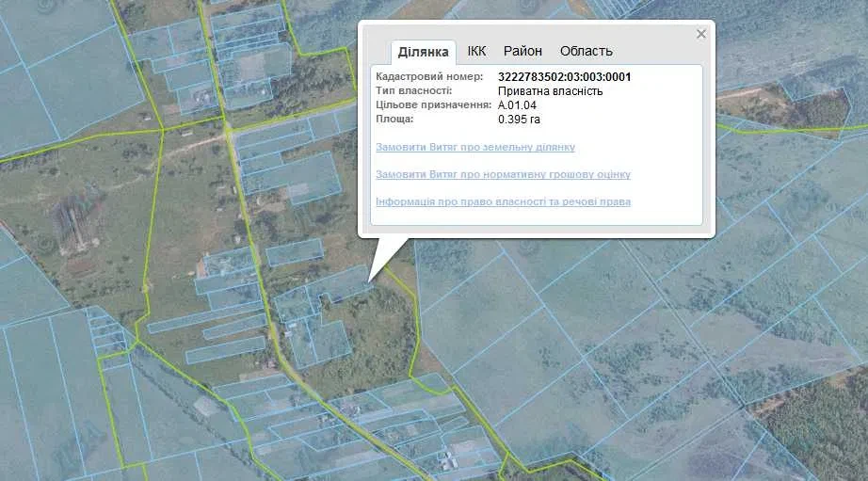The height and width of the screenshot is (481, 868).
Task: Click the popup pointer tip on the map
Action: [369, 281]
